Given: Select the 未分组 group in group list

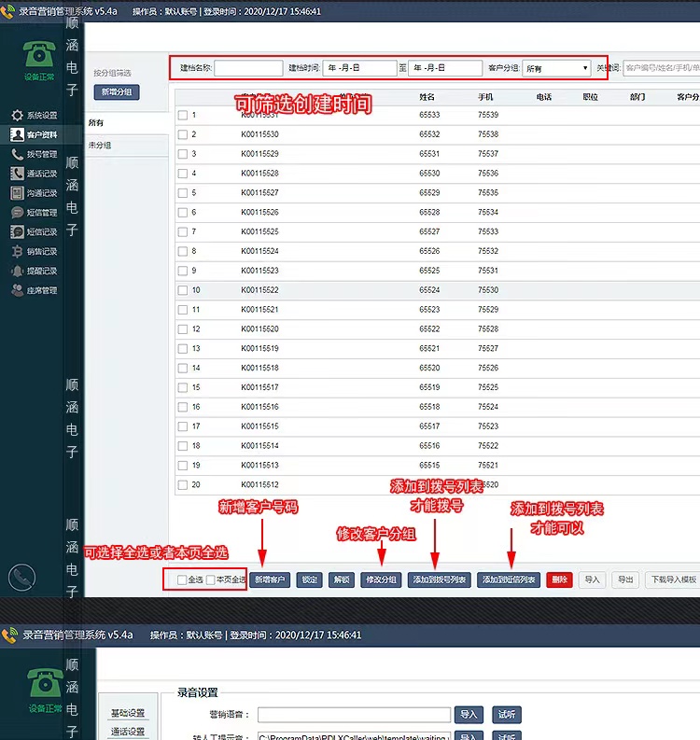Looking at the screenshot, I should 127,146.
